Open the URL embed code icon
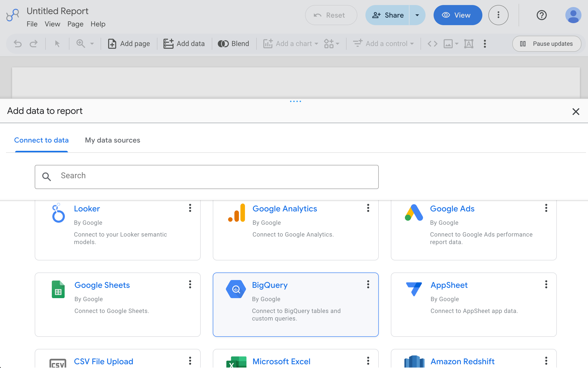588x368 pixels. pos(433,44)
